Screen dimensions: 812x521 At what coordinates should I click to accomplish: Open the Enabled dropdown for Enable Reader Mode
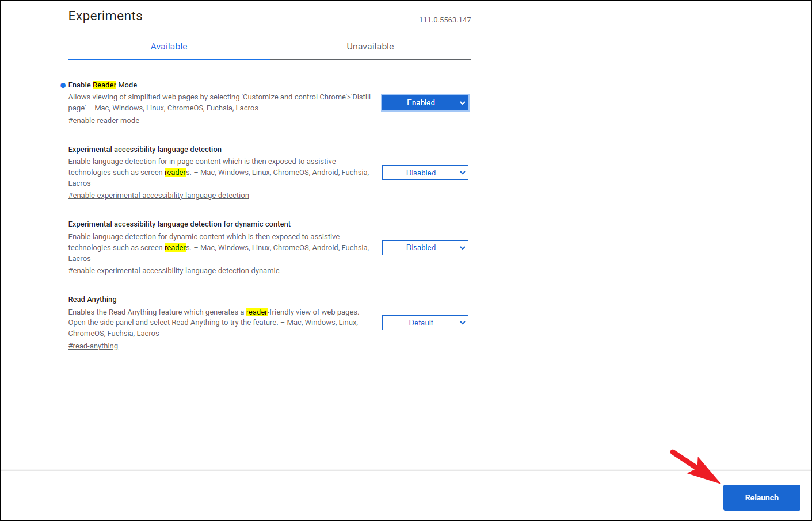click(x=425, y=102)
